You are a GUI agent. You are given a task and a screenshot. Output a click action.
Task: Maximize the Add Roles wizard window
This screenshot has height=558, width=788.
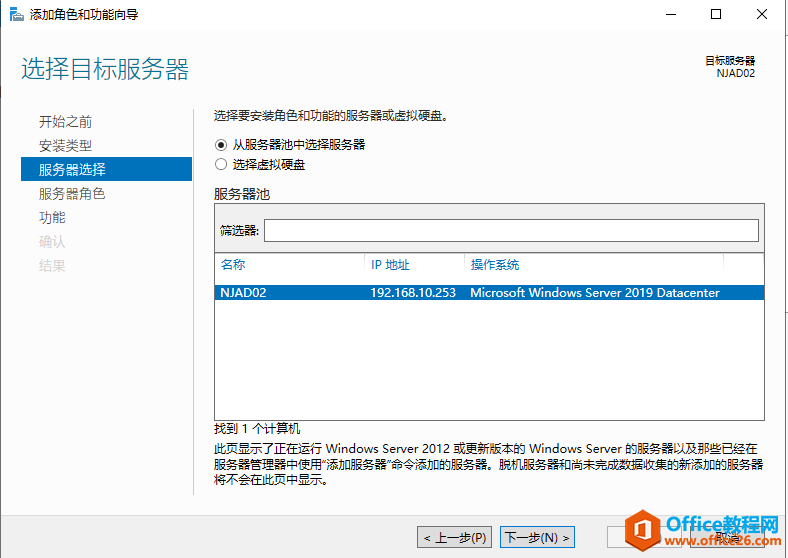(716, 14)
